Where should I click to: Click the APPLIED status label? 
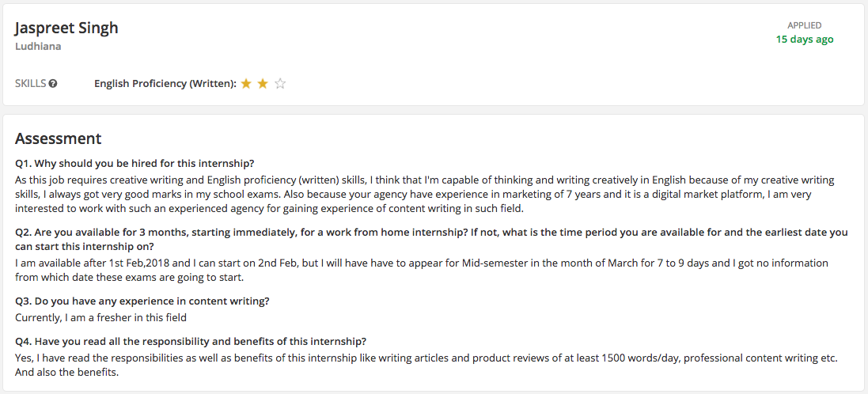coord(805,25)
